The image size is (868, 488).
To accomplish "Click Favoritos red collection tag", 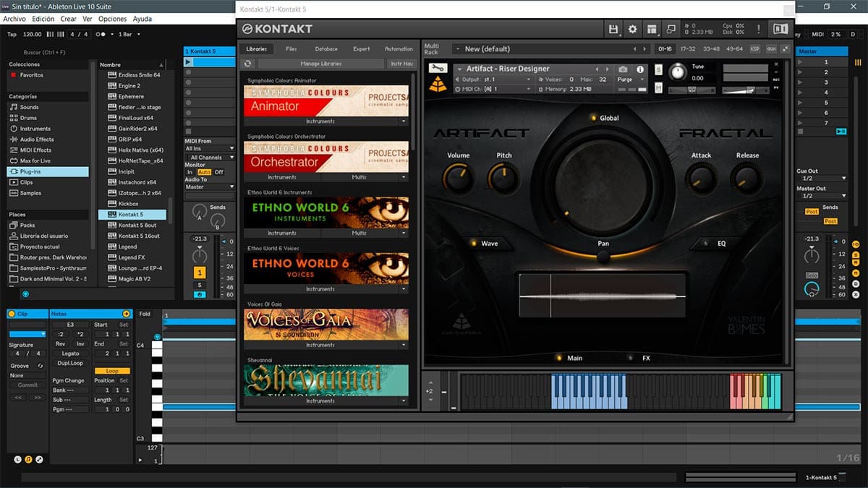I will click(x=13, y=75).
